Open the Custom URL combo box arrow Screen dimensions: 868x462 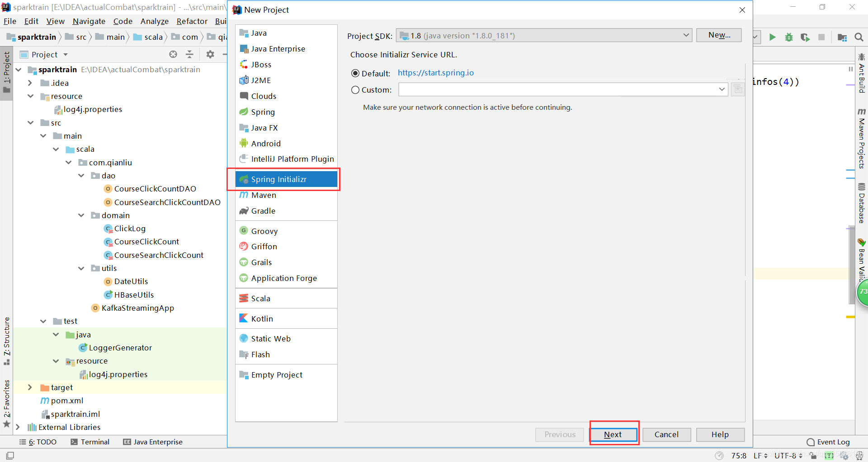click(722, 89)
